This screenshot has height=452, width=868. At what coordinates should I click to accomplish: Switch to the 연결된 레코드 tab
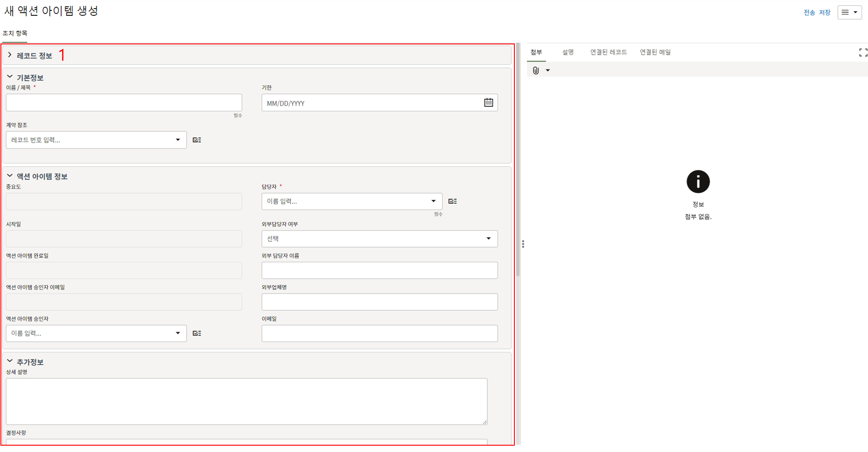click(608, 52)
